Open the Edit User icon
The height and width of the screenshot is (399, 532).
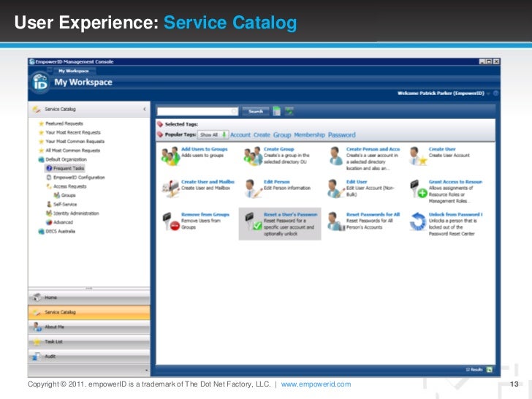point(336,189)
